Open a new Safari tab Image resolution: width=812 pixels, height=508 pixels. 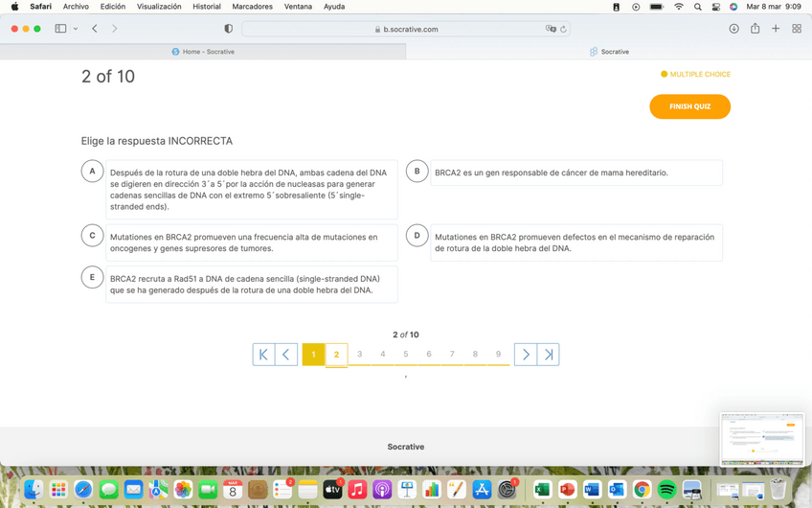[776, 29]
